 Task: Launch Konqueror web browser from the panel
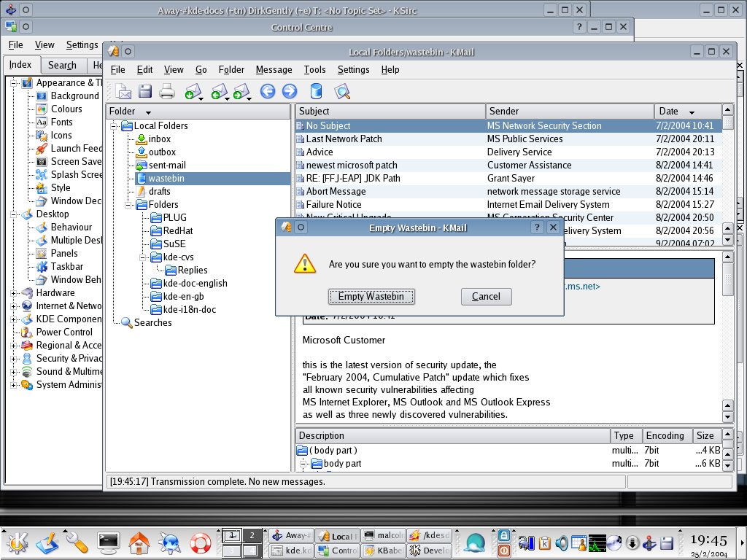pyautogui.click(x=169, y=542)
